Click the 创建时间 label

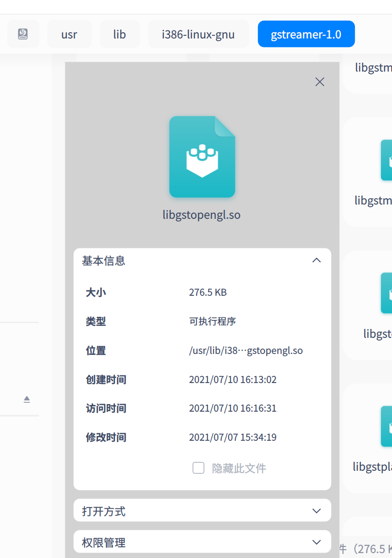click(106, 379)
